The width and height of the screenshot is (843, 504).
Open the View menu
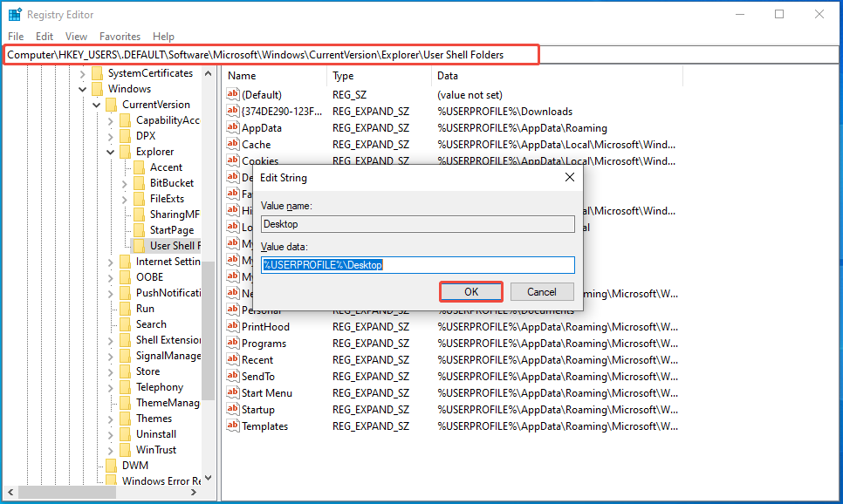76,36
